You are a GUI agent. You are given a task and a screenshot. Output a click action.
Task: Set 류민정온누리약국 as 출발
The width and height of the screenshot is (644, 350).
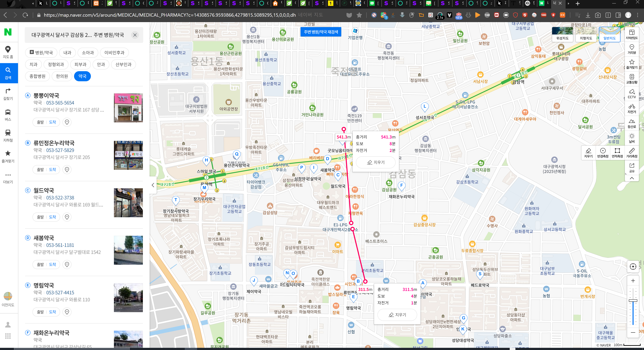pyautogui.click(x=40, y=169)
